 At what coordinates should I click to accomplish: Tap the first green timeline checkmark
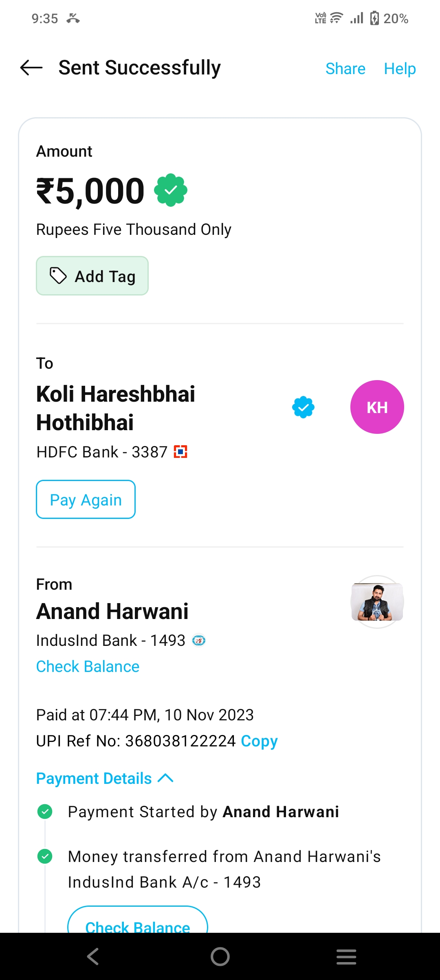click(x=45, y=812)
